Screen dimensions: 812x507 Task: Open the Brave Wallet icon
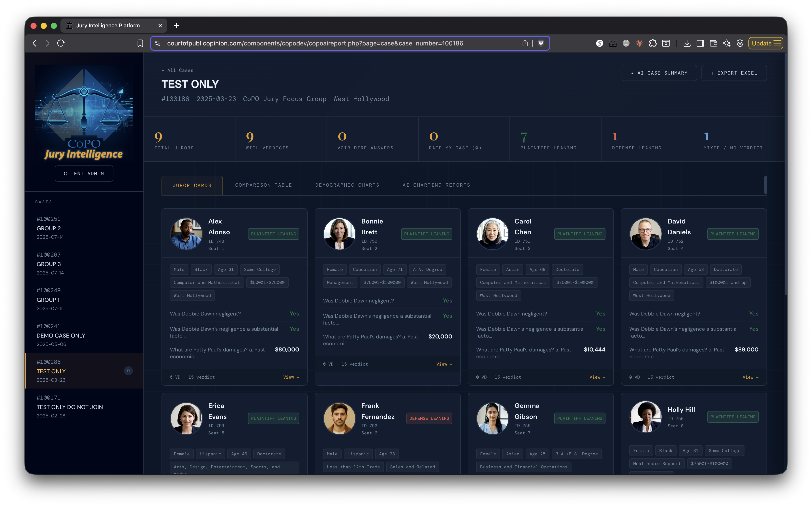click(713, 43)
